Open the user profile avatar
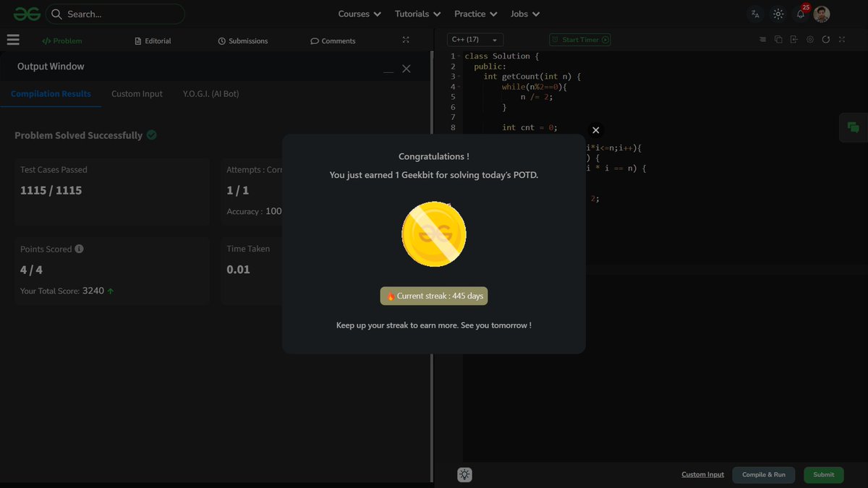Image resolution: width=868 pixels, height=488 pixels. (822, 14)
